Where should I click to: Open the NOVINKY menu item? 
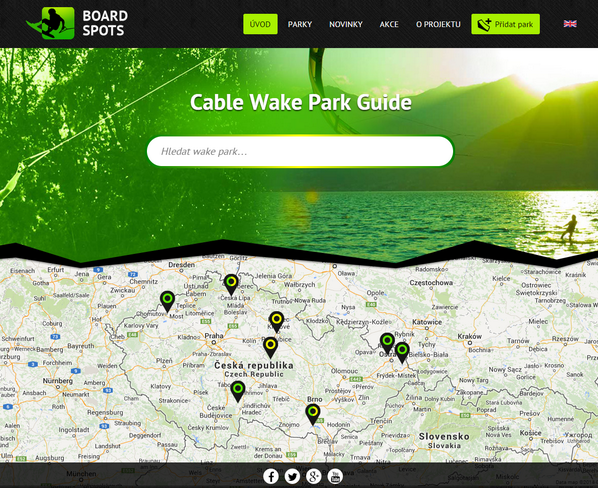pos(346,24)
